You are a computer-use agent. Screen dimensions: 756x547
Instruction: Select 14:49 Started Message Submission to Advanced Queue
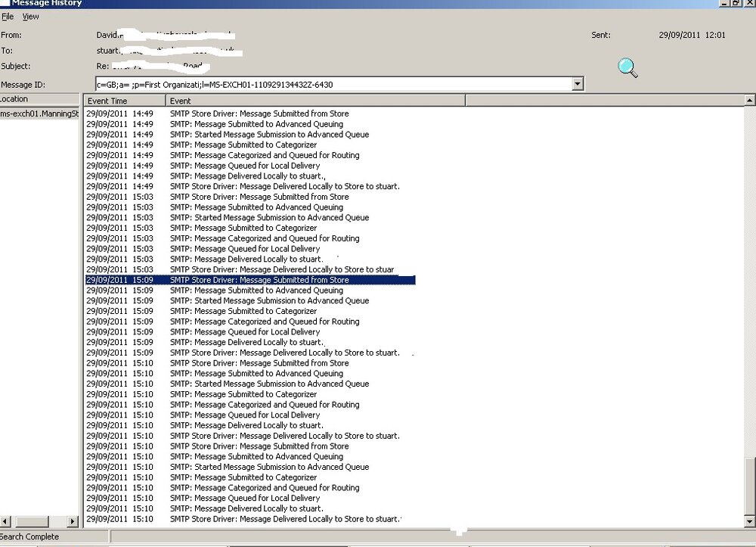point(228,135)
